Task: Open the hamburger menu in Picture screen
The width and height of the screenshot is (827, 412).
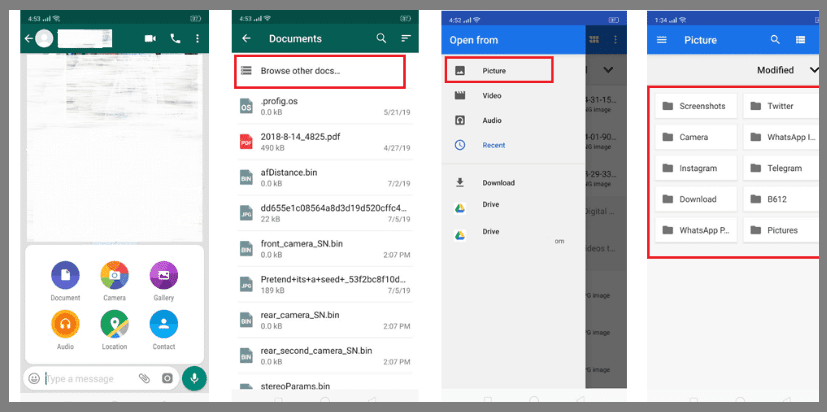Action: coord(661,40)
